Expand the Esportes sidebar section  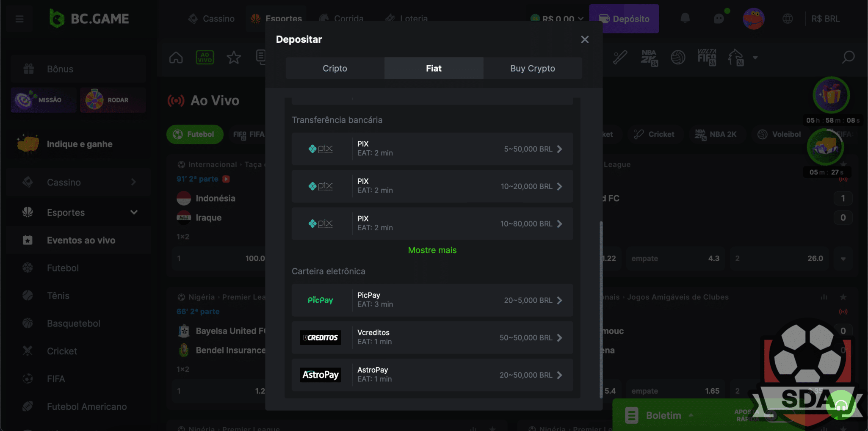[x=134, y=212]
